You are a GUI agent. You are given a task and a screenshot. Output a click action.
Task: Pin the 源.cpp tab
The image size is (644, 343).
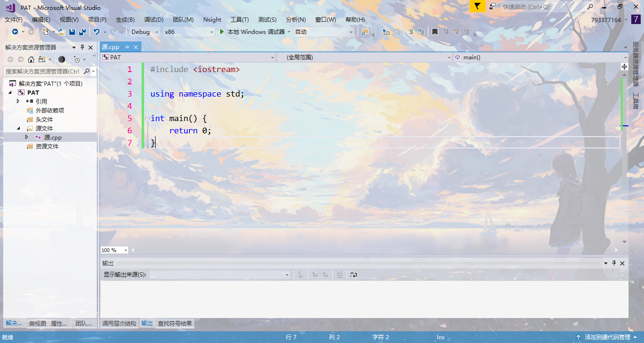point(127,47)
